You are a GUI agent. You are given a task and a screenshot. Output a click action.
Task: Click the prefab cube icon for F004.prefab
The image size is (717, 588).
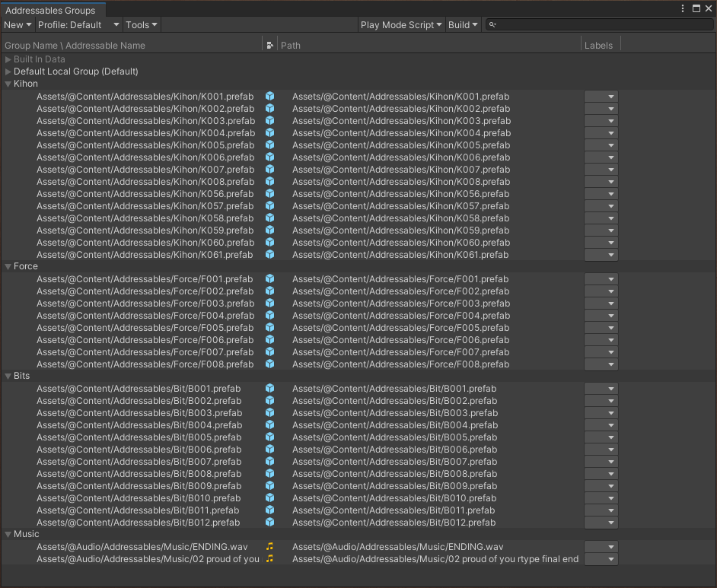click(x=269, y=315)
